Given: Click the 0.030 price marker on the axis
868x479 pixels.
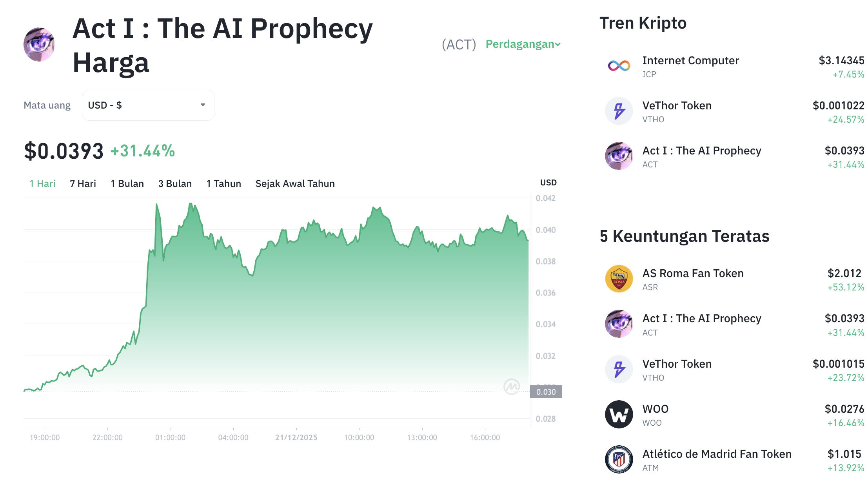Looking at the screenshot, I should (x=547, y=392).
